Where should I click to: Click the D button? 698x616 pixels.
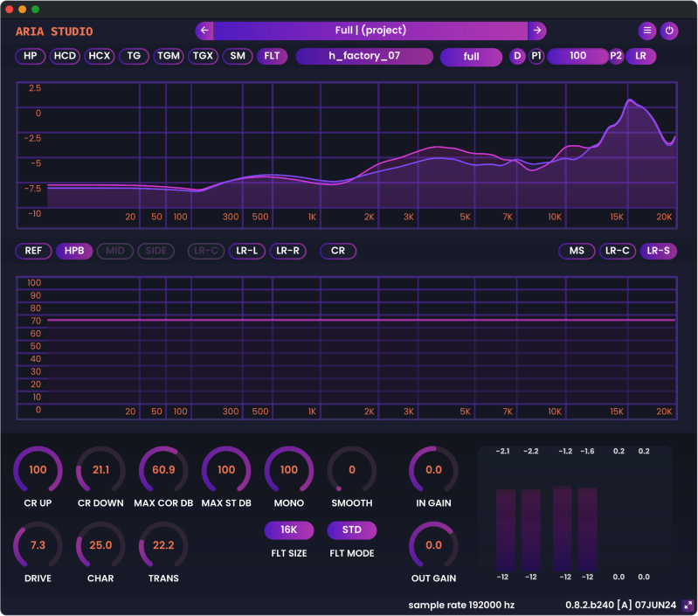point(517,56)
